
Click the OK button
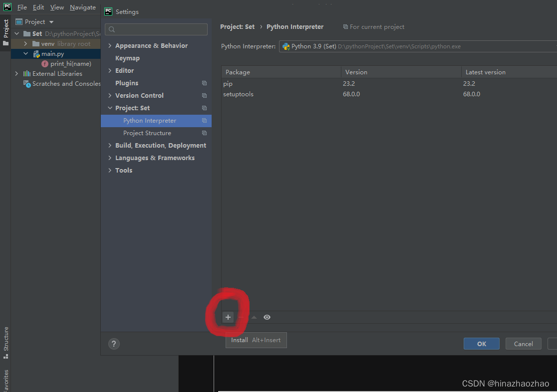[481, 344]
